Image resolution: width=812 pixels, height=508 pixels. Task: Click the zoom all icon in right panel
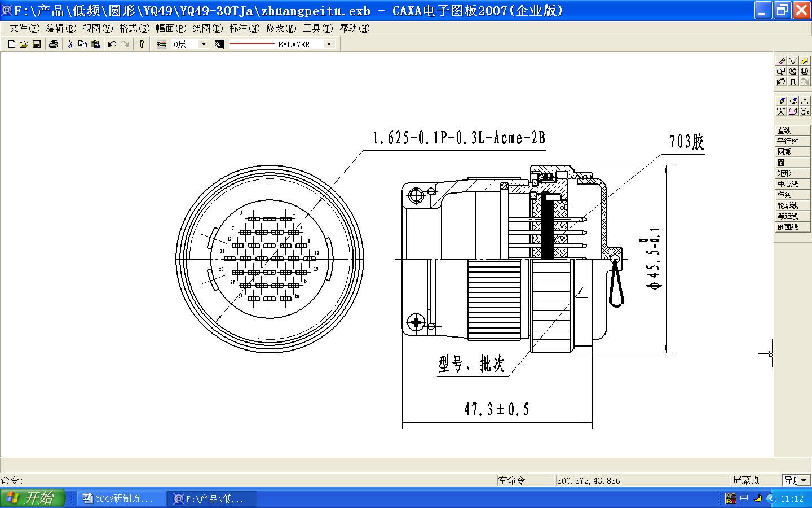click(805, 71)
